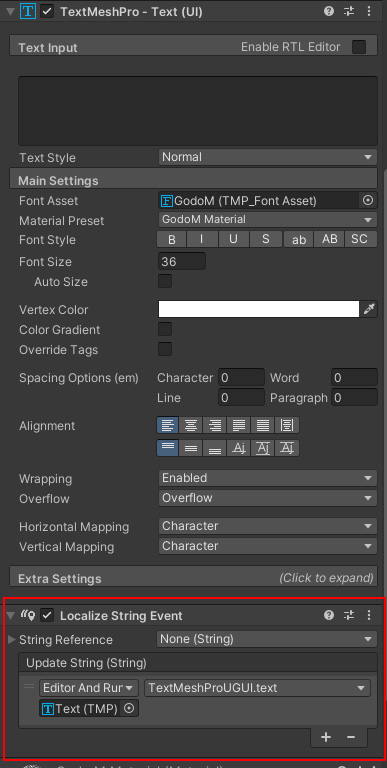387x768 pixels.
Task: Collapse the Main Settings section header
Action: click(x=194, y=179)
